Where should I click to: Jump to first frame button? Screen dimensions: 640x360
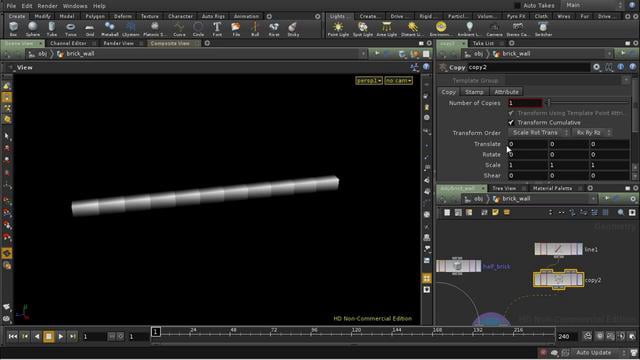pyautogui.click(x=13, y=336)
